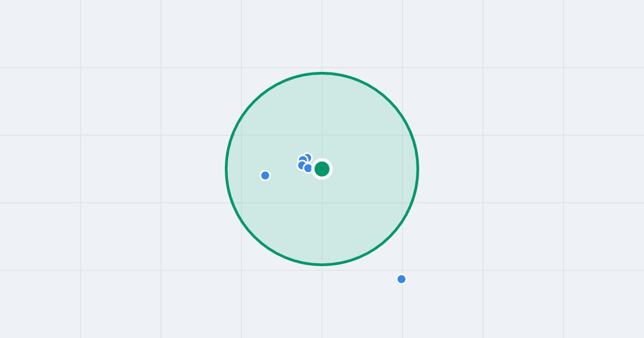Select the lone blue dot inside the circle, away from the cluster
This screenshot has height=338, width=644.
click(265, 175)
